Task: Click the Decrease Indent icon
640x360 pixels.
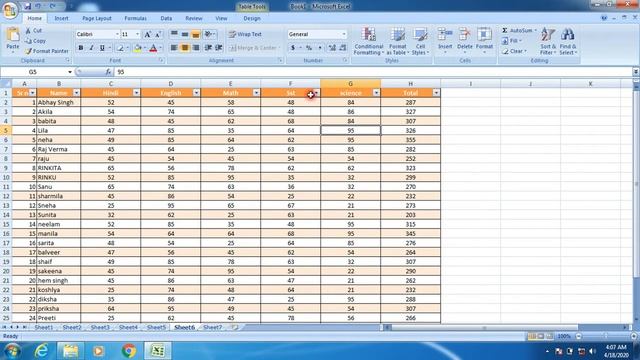Action: pyautogui.click(x=208, y=48)
